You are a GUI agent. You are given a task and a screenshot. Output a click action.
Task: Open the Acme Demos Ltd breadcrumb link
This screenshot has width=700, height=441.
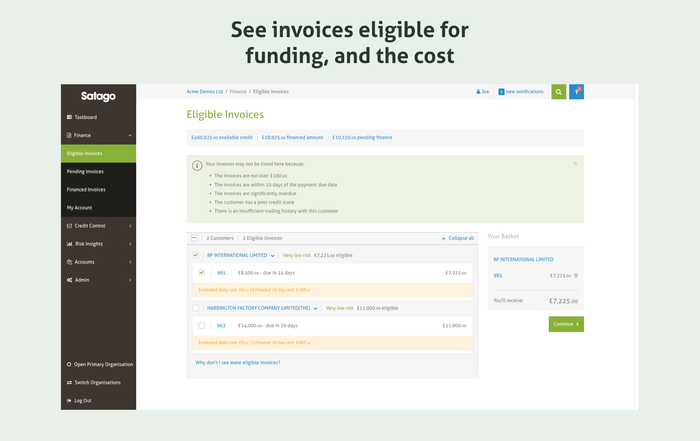[204, 92]
